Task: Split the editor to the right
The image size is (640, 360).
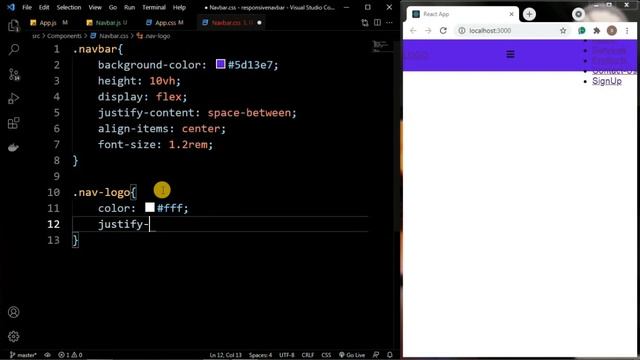Action: 377,23
